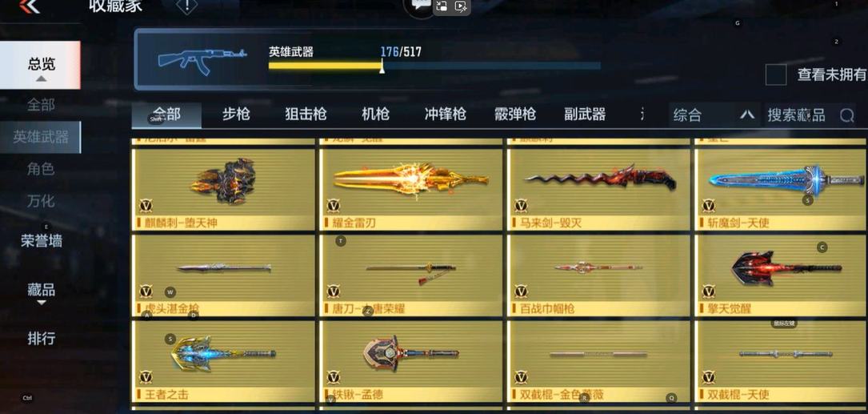
Task: Click the screen switch icon at top
Action: coord(441,6)
